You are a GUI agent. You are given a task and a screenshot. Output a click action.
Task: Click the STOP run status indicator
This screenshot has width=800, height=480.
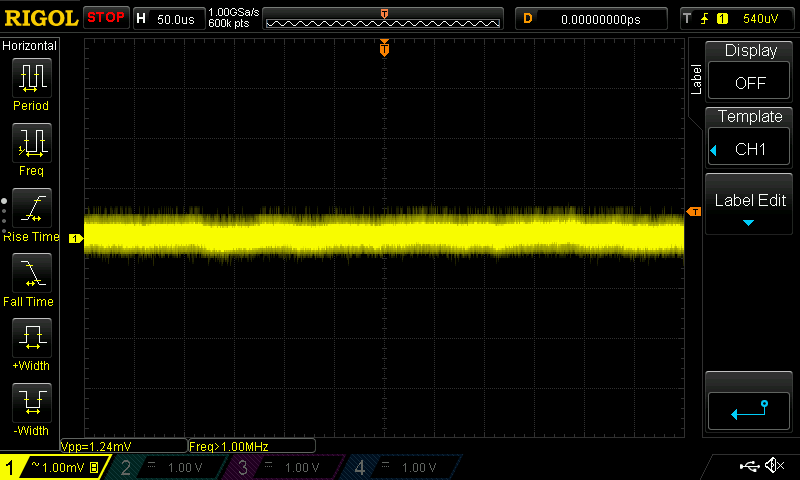point(106,18)
